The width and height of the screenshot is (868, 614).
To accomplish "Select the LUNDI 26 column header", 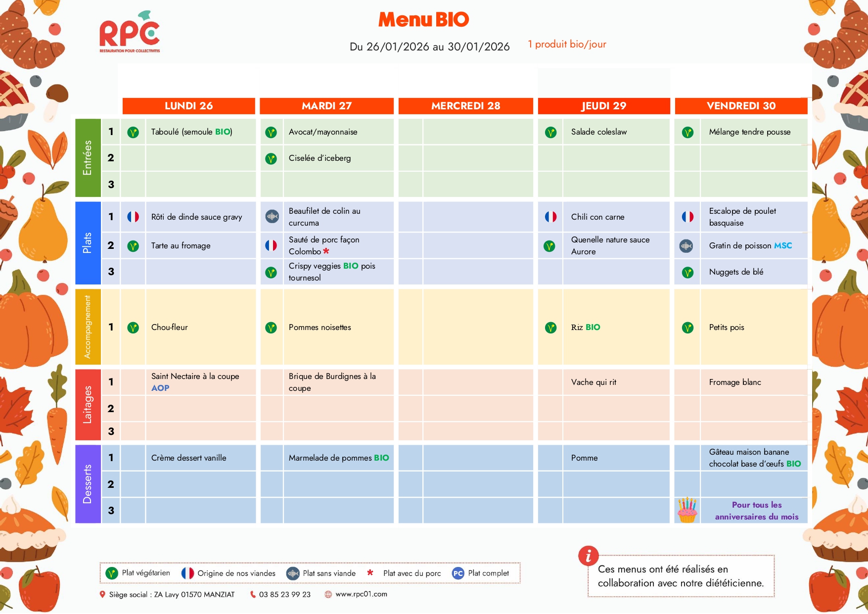I will click(188, 106).
